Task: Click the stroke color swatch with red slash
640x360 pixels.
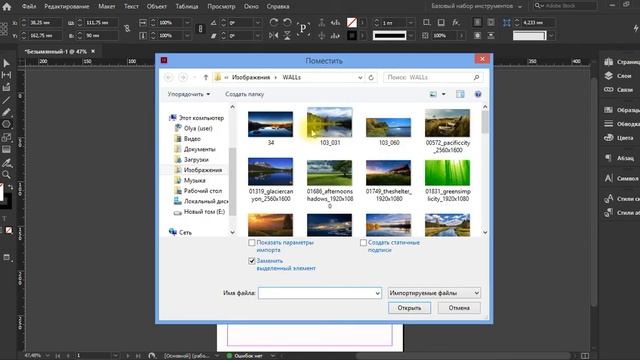Action: pyautogui.click(x=351, y=22)
